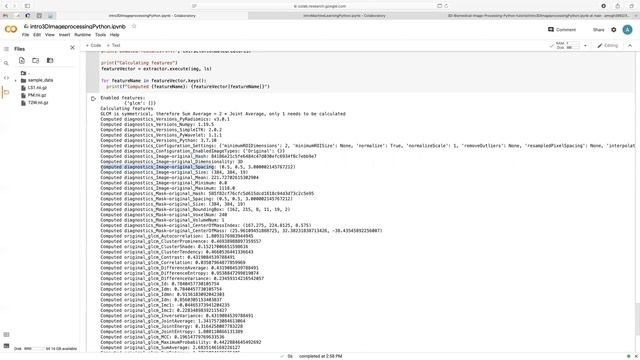This screenshot has width=640, height=360.
Task: Click the mount Drive folder icon
Action: coord(50,60)
